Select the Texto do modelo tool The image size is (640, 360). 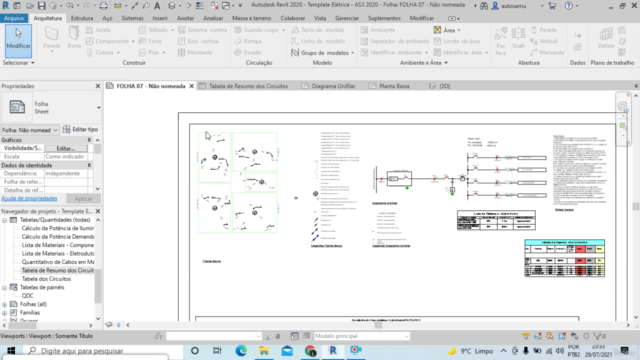[318, 30]
